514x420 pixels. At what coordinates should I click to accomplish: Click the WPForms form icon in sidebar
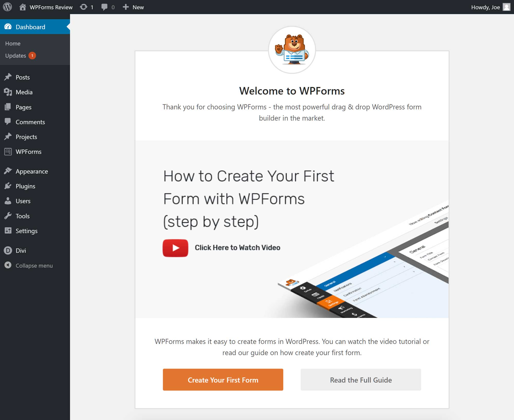click(x=8, y=152)
